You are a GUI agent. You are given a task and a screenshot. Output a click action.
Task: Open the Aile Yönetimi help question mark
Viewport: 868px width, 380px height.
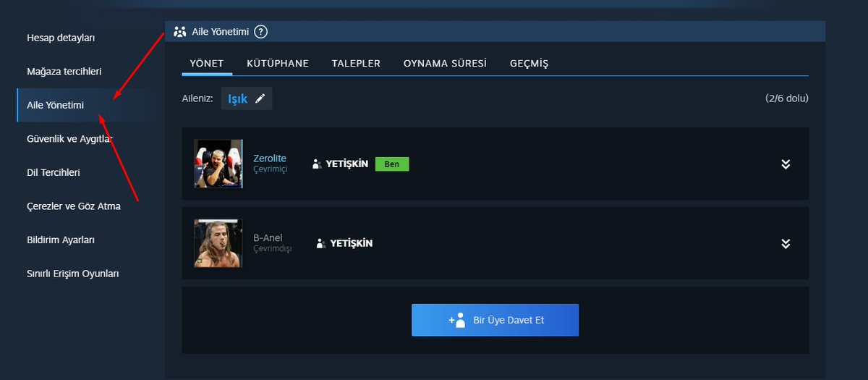(261, 32)
